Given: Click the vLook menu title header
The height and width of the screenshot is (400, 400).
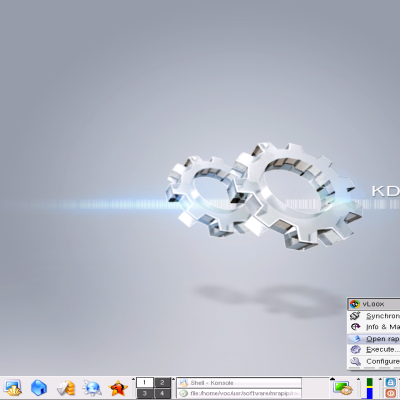Looking at the screenshot, I should 374,304.
